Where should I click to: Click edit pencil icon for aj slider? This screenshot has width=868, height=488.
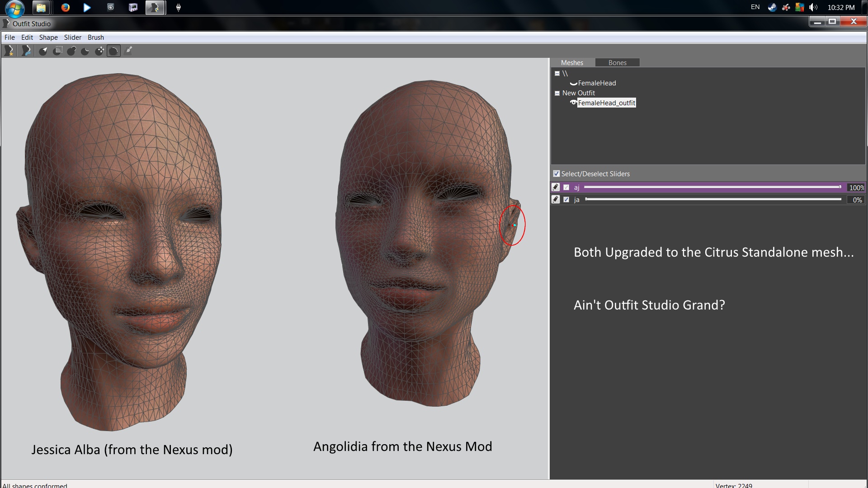[556, 187]
